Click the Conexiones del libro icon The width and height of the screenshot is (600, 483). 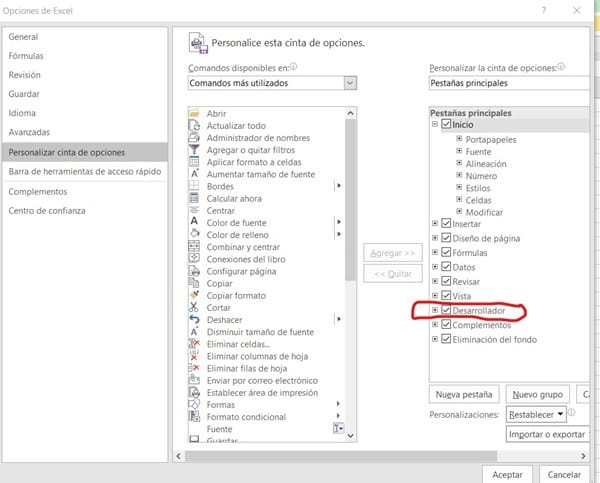194,259
